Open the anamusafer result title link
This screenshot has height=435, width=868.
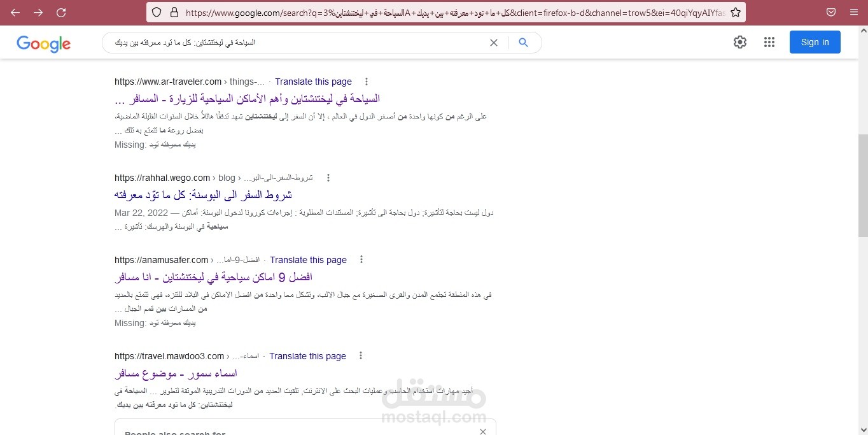214,278
